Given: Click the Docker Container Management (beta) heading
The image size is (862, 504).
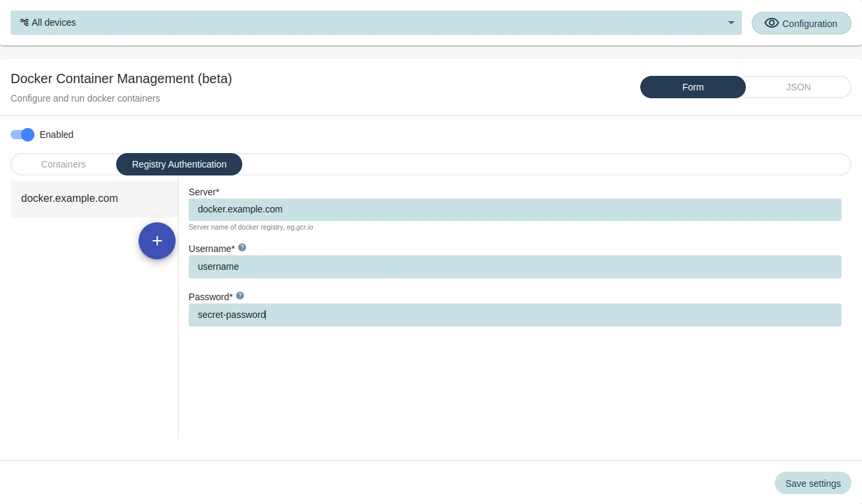Looking at the screenshot, I should point(121,79).
